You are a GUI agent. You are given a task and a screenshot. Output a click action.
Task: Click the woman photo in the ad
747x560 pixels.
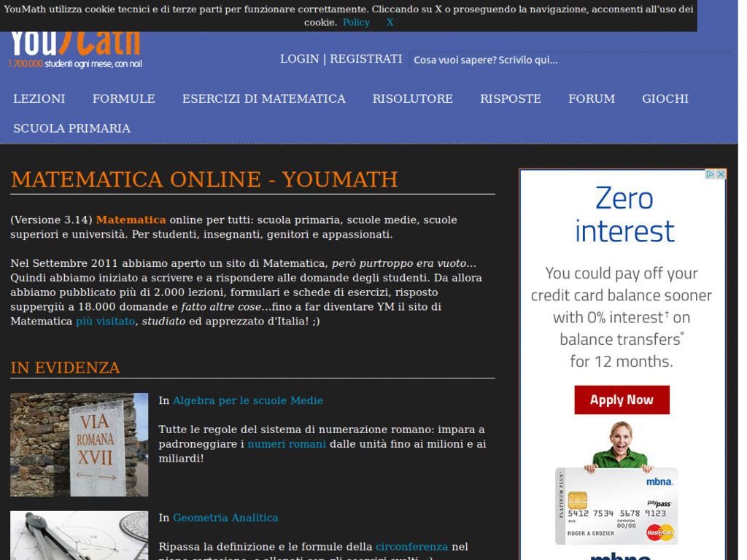[620, 446]
